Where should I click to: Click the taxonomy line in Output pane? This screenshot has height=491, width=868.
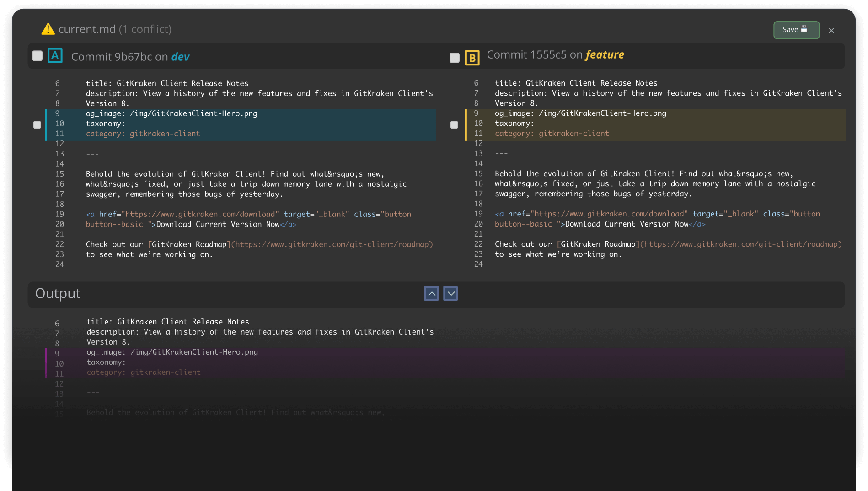[106, 362]
